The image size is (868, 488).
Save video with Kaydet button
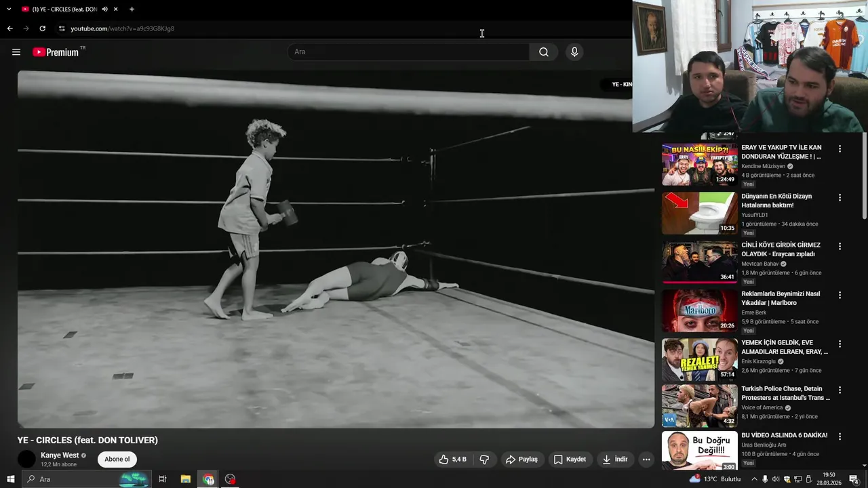570,460
